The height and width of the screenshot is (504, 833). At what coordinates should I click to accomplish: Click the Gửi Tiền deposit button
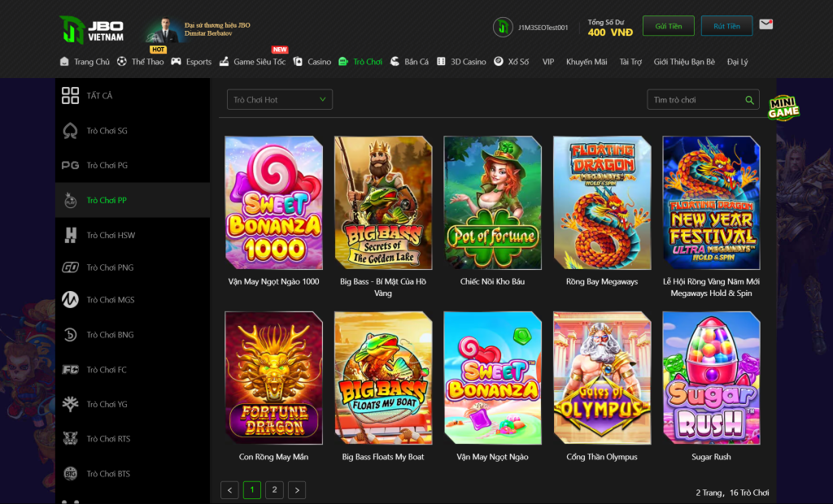coord(669,25)
